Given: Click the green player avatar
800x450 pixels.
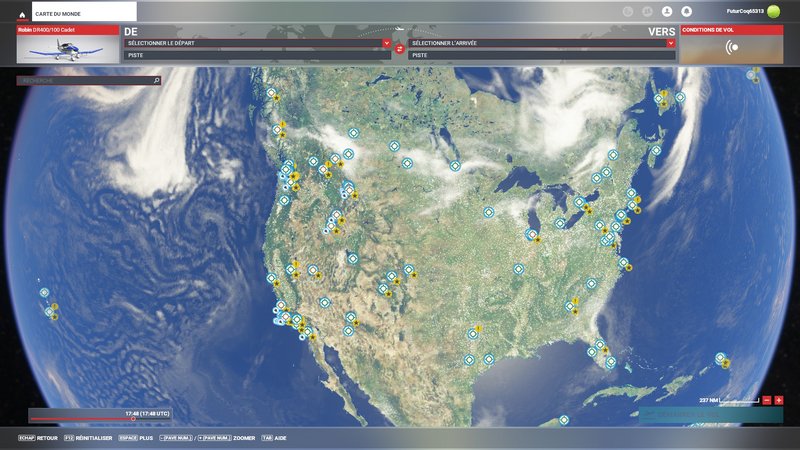Looking at the screenshot, I should 773,11.
